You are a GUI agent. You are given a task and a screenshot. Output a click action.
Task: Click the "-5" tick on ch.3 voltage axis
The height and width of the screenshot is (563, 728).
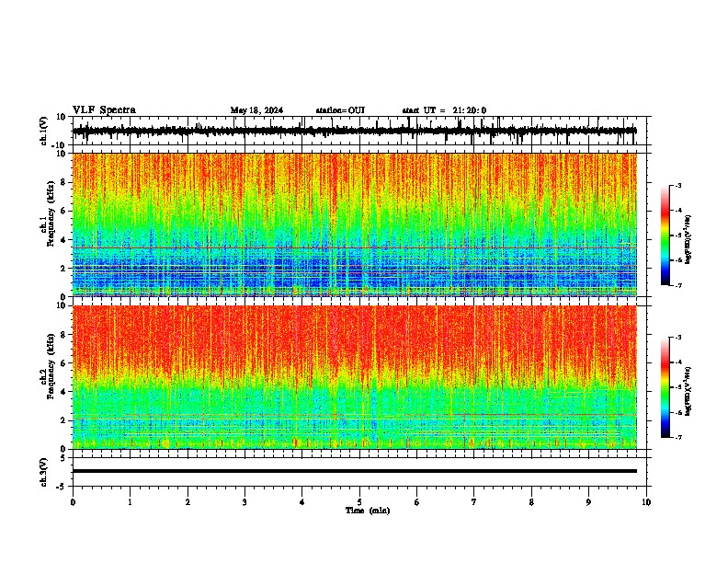click(x=62, y=487)
